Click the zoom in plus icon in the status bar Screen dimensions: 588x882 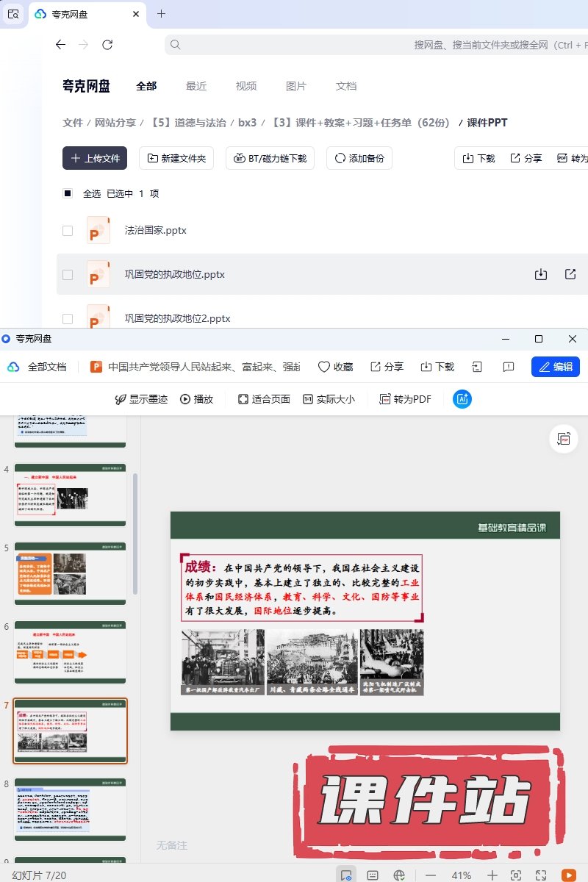(492, 875)
